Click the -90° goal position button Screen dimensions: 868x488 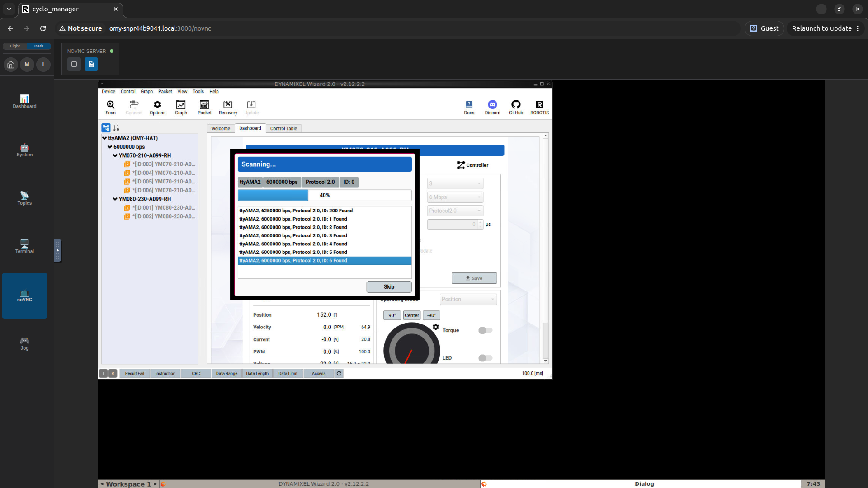click(432, 315)
